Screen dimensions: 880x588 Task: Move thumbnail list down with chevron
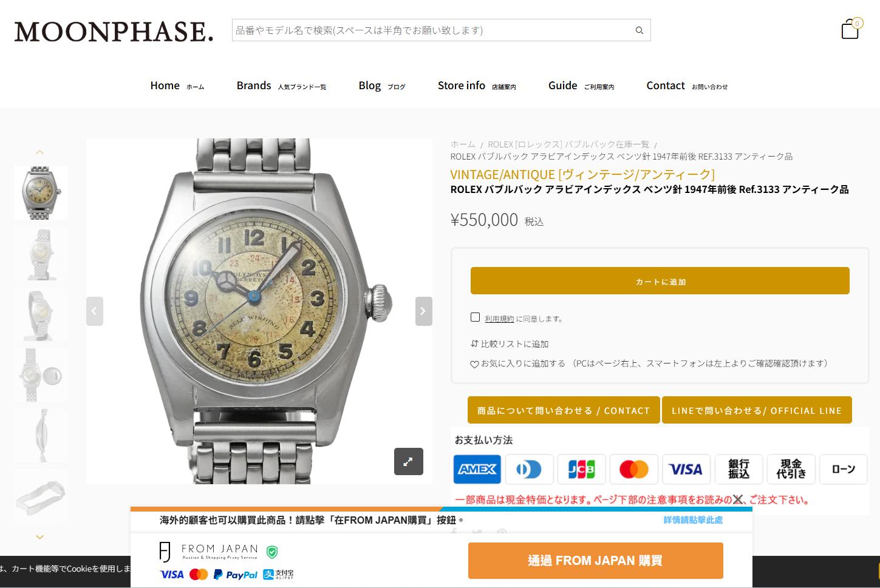tap(40, 537)
